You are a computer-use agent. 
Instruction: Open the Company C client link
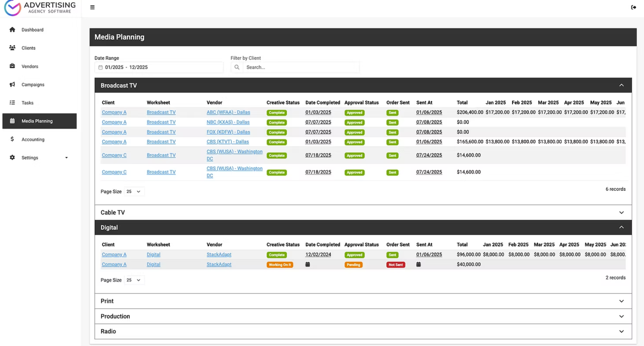pyautogui.click(x=114, y=155)
